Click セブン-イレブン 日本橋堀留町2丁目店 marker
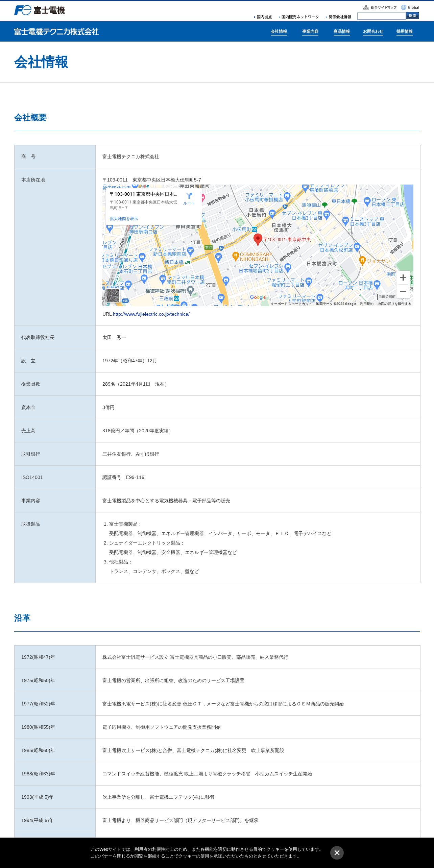Viewport: 434px width, 868px height. coord(288,268)
